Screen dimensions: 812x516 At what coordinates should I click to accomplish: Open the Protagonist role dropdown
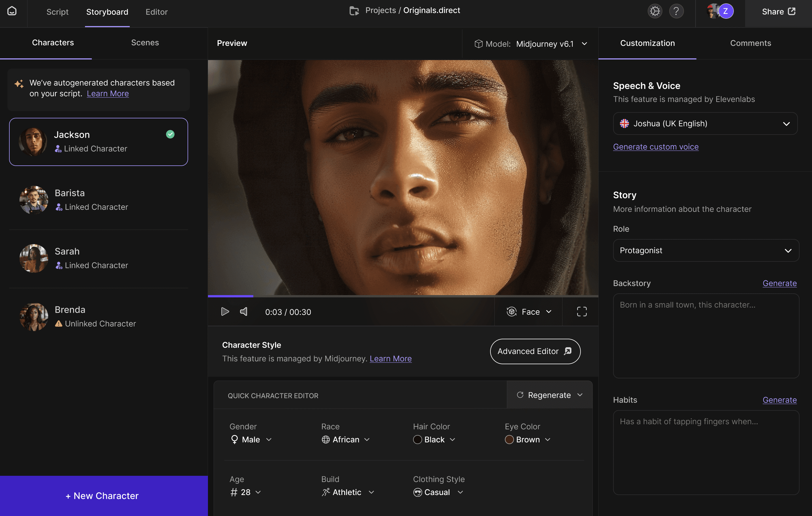705,250
